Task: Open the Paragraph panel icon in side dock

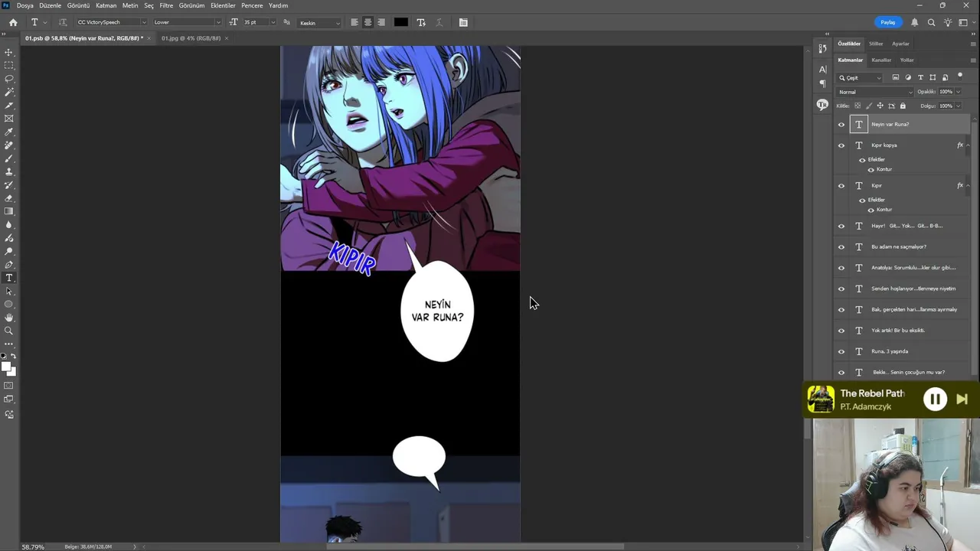Action: point(823,83)
